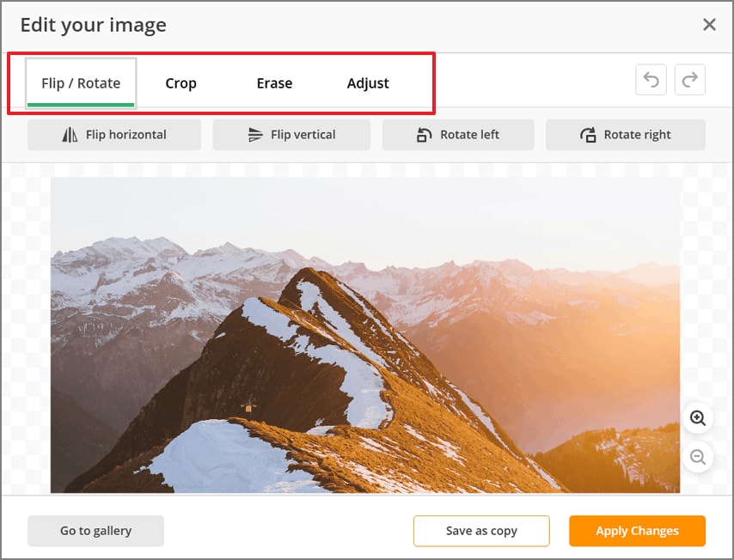Rotate the image left
This screenshot has height=560, width=734.
click(x=458, y=135)
